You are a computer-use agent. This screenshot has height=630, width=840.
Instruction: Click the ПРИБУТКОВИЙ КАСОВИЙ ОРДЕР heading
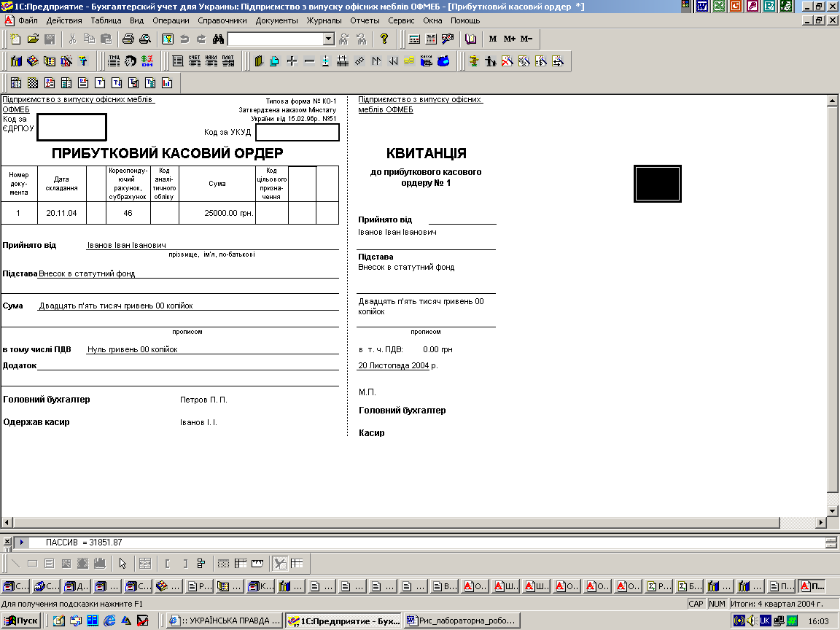tap(167, 153)
